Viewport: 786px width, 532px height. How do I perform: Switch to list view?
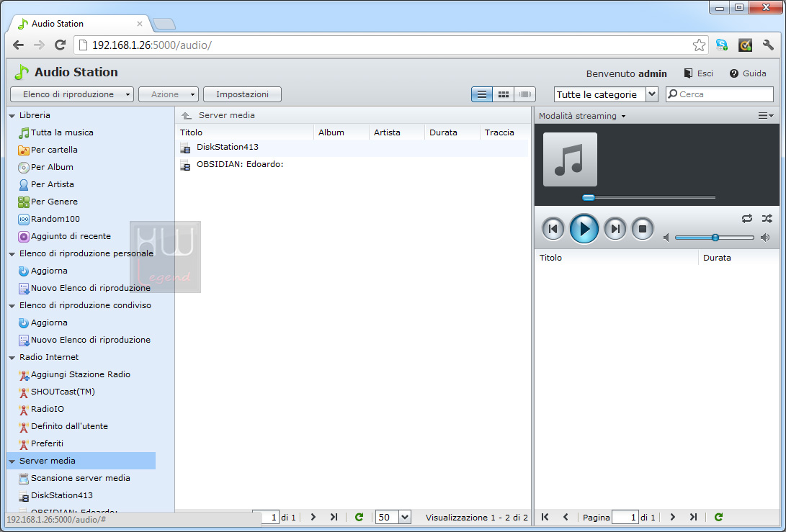tap(482, 94)
